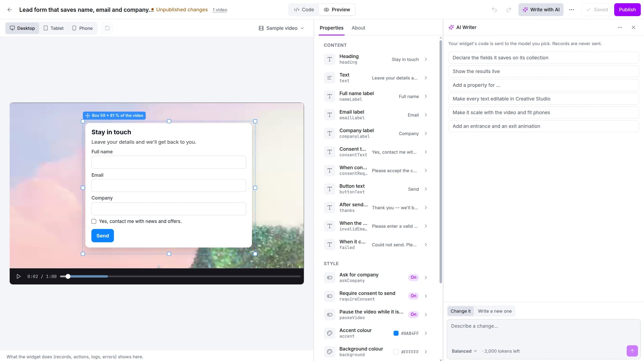This screenshot has width=644, height=361.
Task: Click the Accent colour palette icon
Action: 330,333
